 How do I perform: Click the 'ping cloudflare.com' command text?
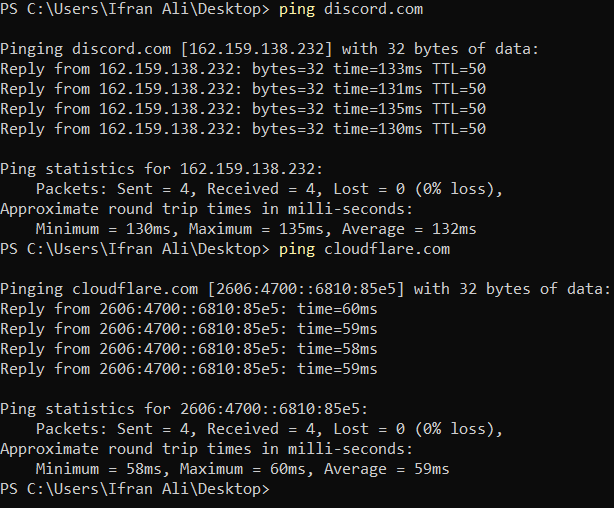pyautogui.click(x=365, y=249)
